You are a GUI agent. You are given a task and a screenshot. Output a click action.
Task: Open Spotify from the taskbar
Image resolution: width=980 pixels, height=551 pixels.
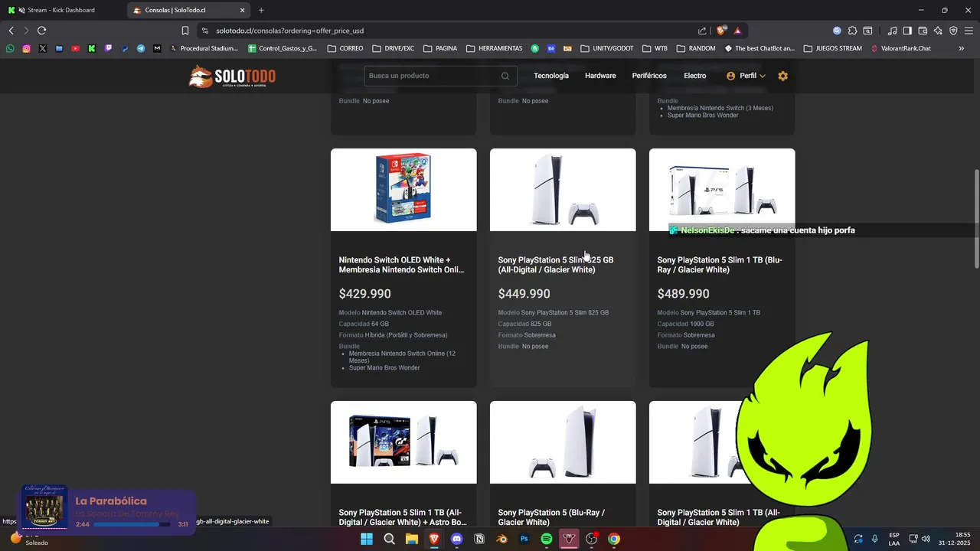tap(547, 539)
